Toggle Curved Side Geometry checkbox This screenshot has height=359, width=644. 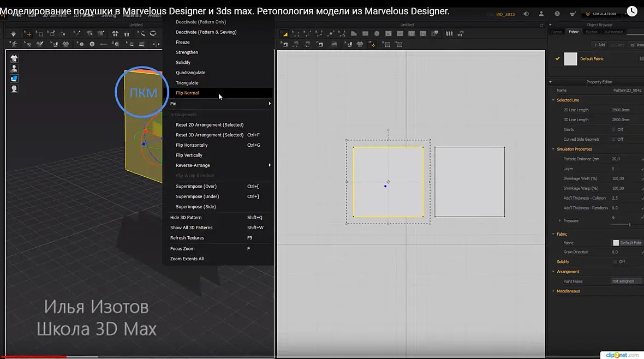[x=613, y=139]
